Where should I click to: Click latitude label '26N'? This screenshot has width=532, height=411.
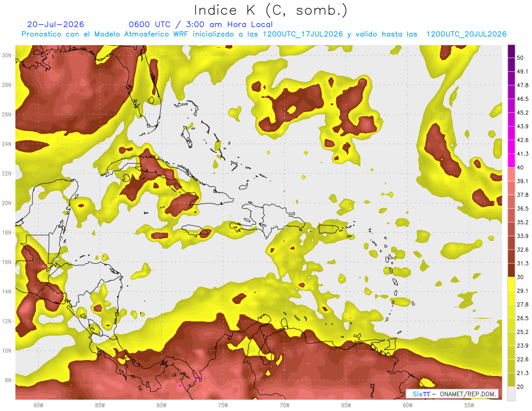click(x=7, y=114)
